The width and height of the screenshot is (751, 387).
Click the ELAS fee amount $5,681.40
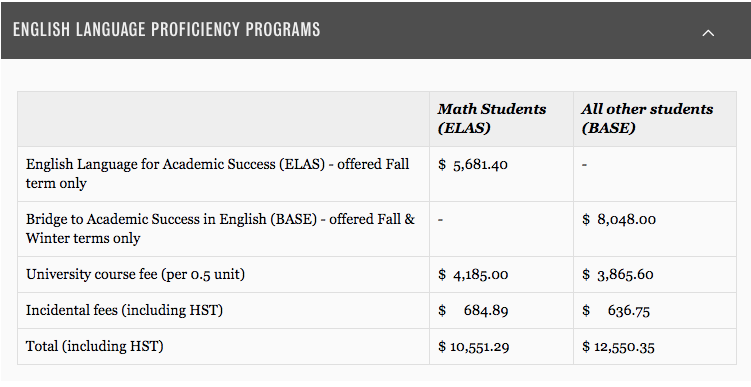pyautogui.click(x=473, y=165)
